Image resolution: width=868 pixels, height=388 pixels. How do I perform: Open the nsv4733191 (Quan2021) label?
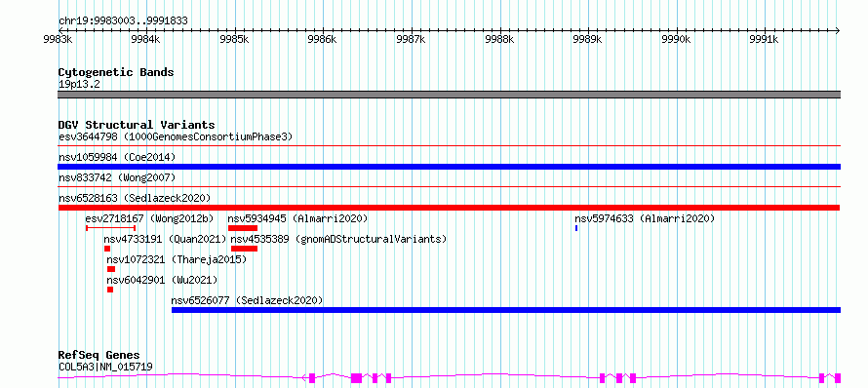click(x=166, y=239)
